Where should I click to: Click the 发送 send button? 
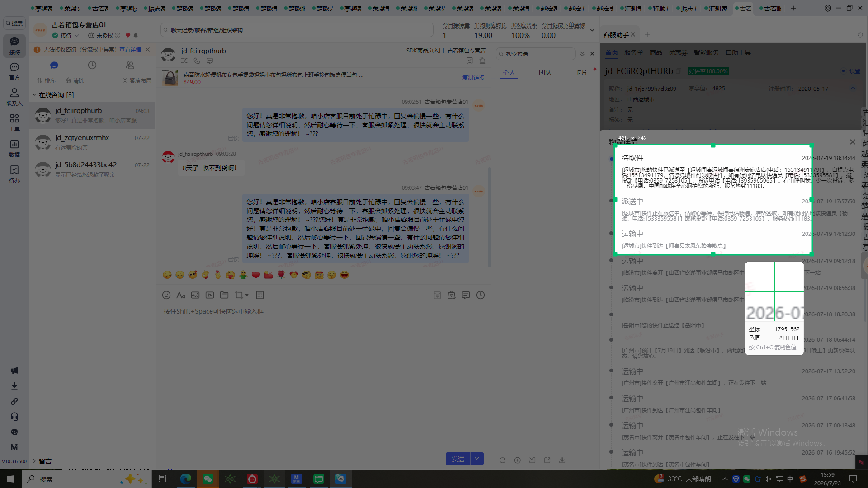458,459
